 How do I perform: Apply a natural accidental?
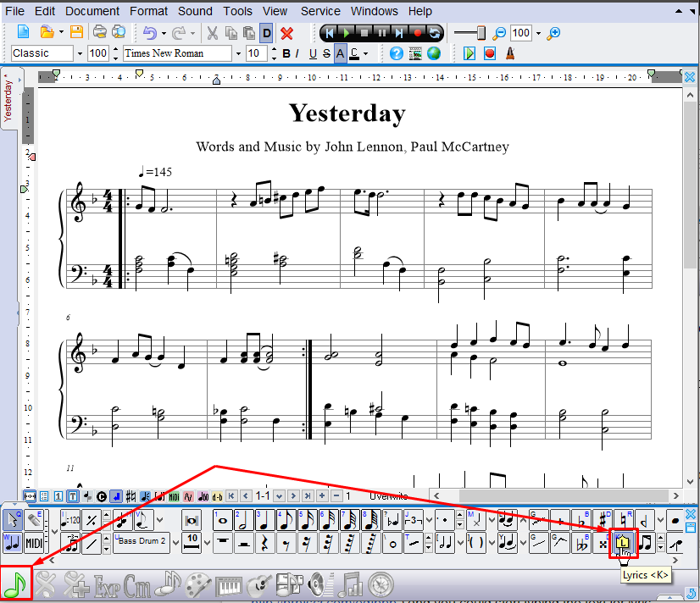(x=623, y=520)
